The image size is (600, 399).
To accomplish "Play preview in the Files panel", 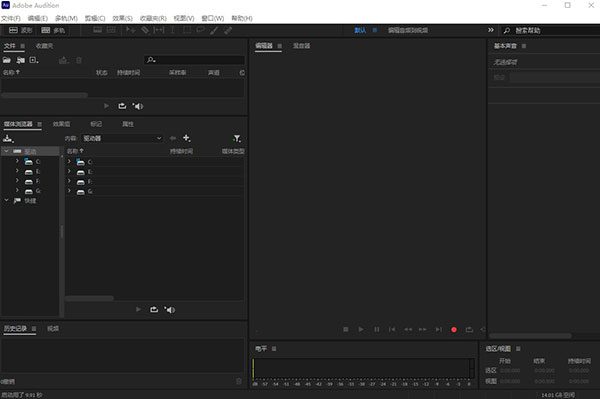I will click(x=106, y=106).
